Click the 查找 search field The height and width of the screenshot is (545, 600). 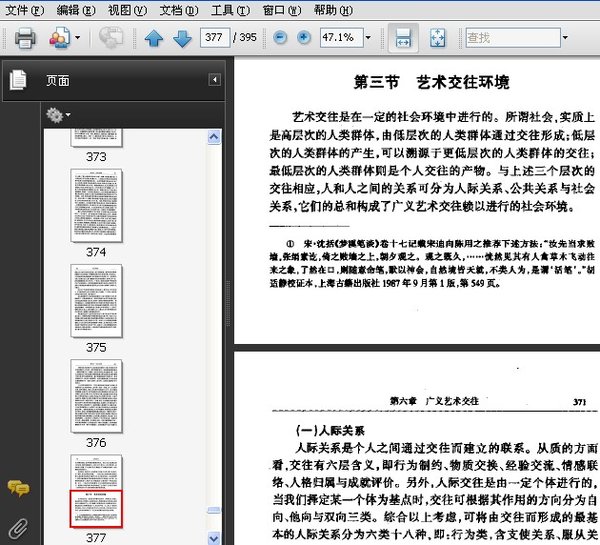pyautogui.click(x=513, y=38)
